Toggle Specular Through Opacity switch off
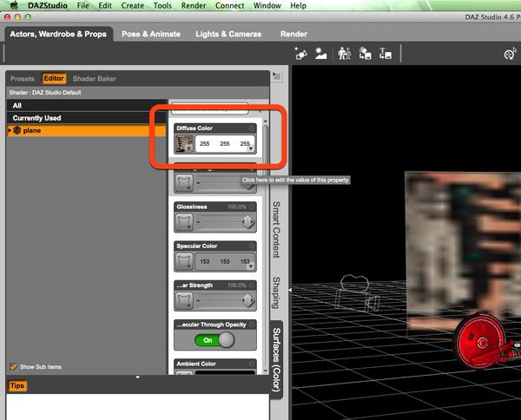Image resolution: width=521 pixels, height=420 pixels. 214,340
